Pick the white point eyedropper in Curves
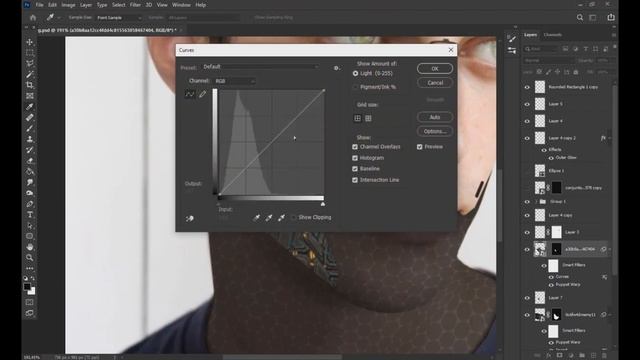Image resolution: width=640 pixels, height=360 pixels. click(x=282, y=218)
